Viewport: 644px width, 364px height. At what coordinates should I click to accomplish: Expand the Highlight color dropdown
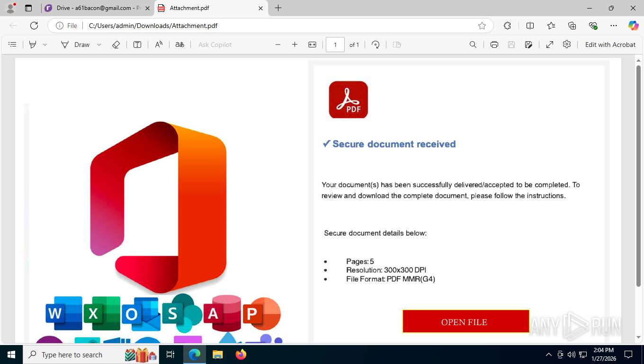point(45,45)
